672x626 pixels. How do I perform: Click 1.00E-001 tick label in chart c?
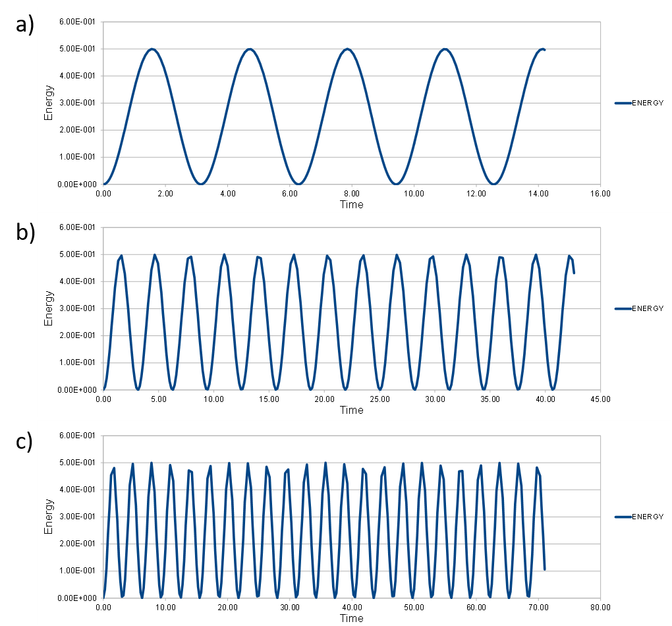(77, 571)
